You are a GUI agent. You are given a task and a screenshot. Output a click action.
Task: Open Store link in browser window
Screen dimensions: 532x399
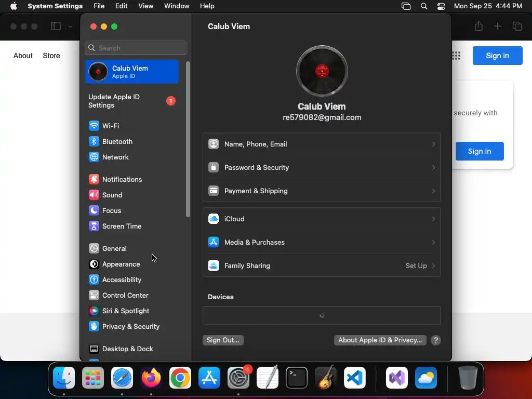pos(51,56)
